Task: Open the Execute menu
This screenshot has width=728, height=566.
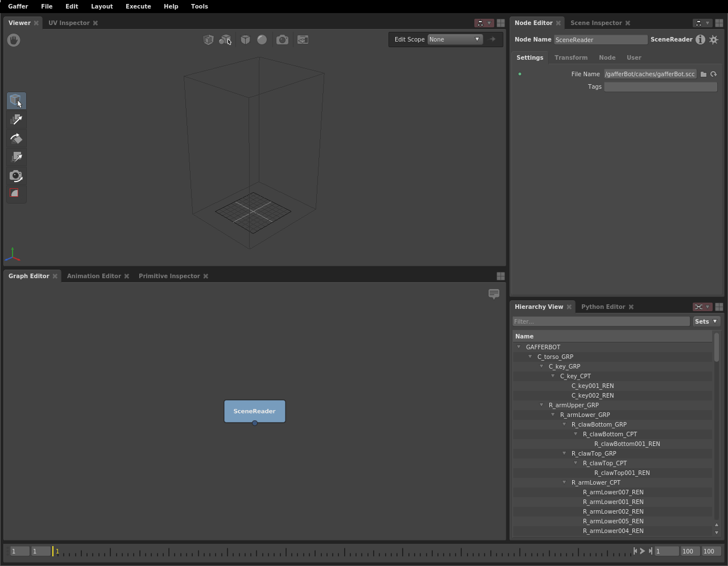Action: tap(138, 6)
